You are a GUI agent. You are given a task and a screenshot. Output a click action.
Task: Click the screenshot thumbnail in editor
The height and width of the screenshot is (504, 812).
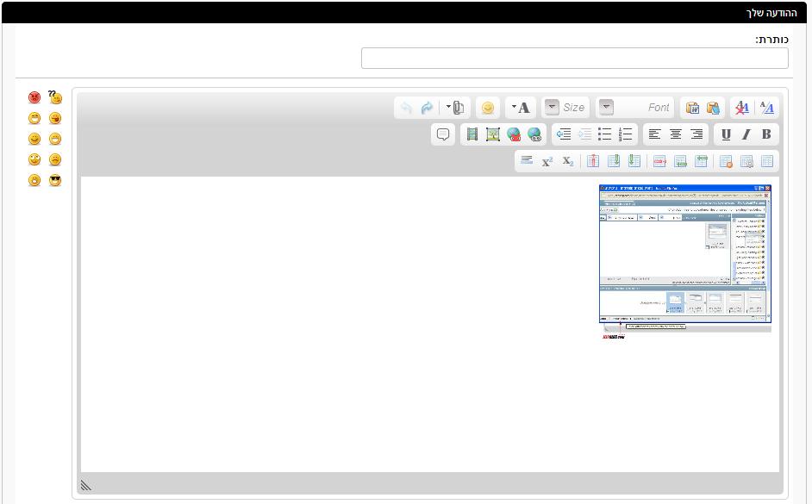coord(684,258)
